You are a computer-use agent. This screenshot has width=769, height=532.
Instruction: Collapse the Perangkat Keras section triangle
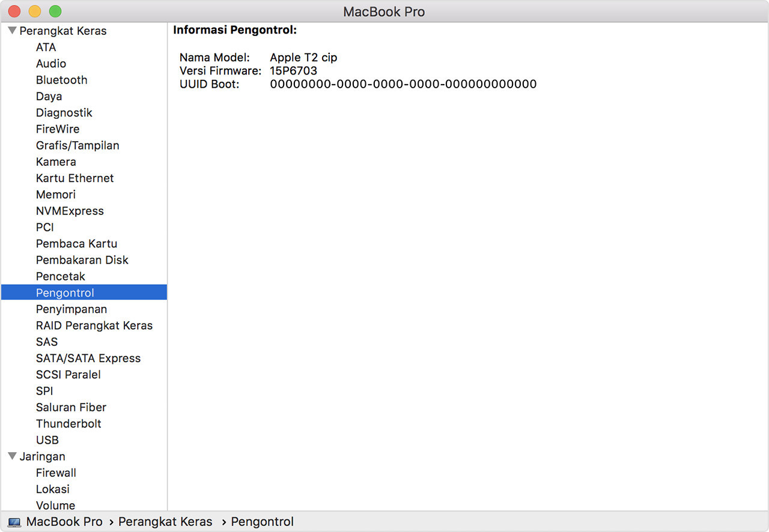tap(12, 31)
